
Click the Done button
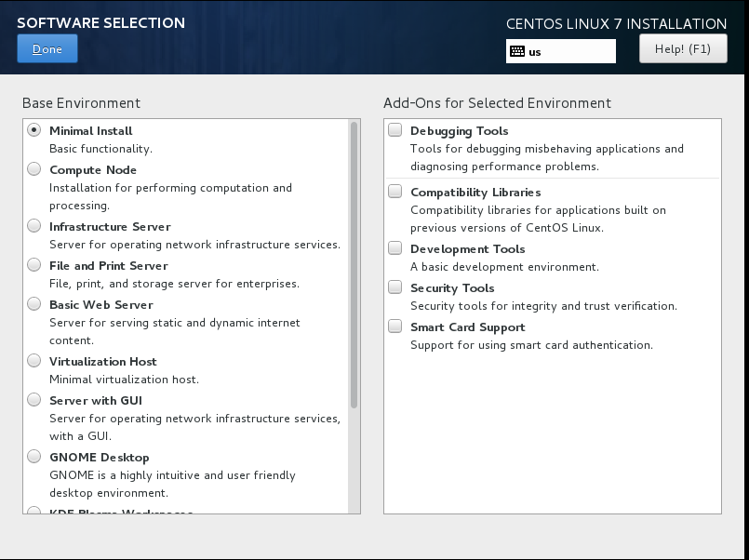47,48
